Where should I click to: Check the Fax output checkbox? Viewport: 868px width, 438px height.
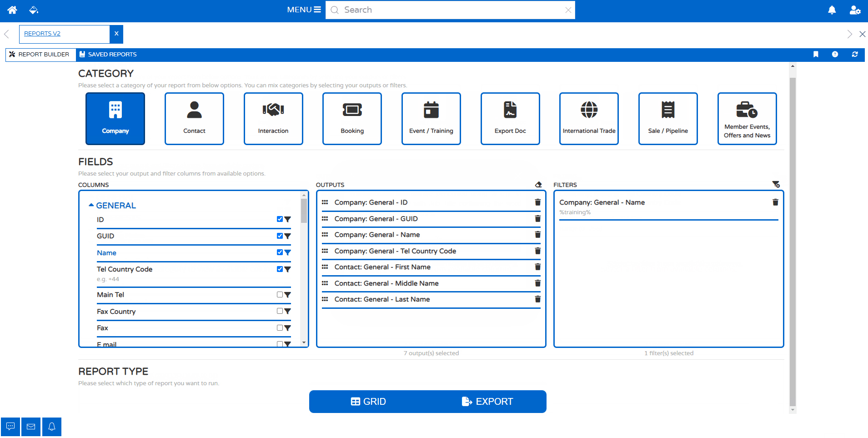point(280,328)
